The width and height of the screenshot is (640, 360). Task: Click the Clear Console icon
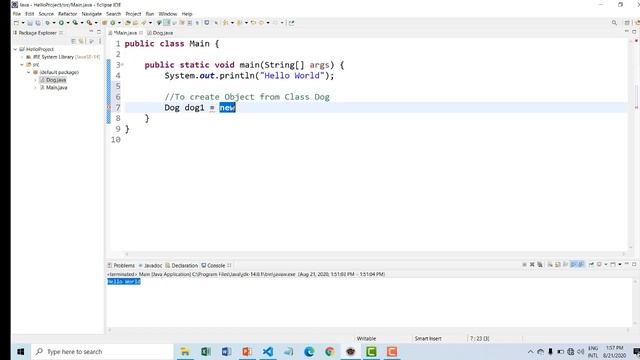pos(550,264)
